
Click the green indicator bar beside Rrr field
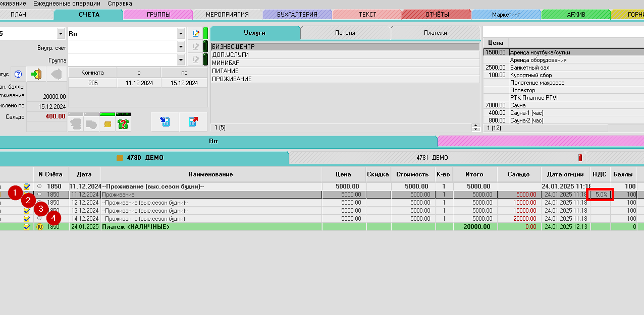pos(205,34)
